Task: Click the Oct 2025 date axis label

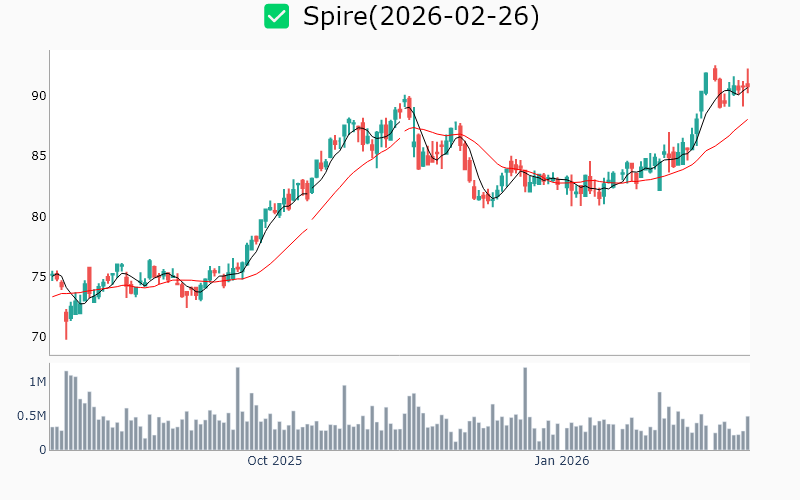Action: click(x=275, y=462)
